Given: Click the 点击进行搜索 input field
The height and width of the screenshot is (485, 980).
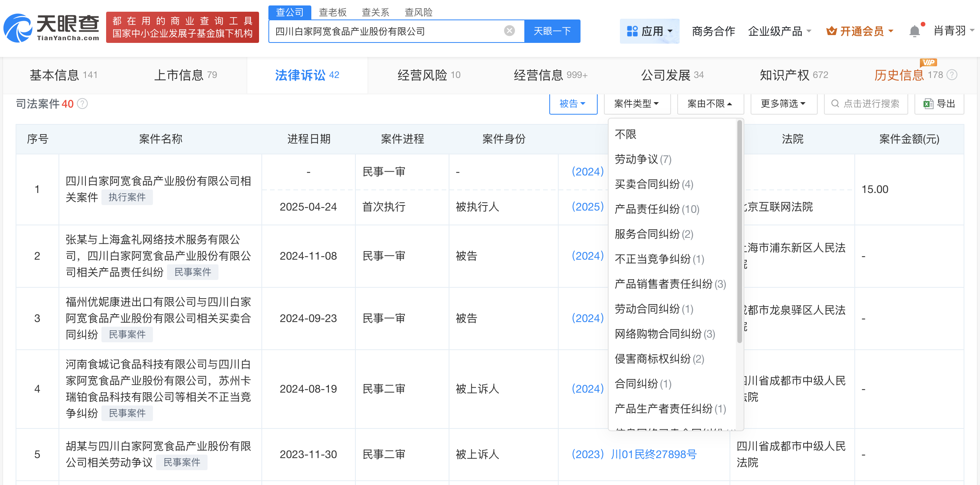Looking at the screenshot, I should click(871, 104).
